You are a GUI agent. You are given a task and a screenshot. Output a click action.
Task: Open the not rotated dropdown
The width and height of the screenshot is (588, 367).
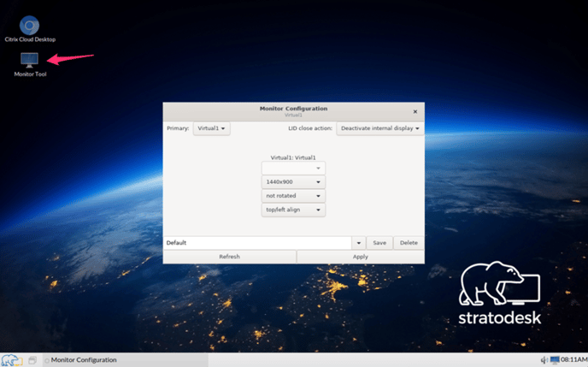(x=293, y=196)
